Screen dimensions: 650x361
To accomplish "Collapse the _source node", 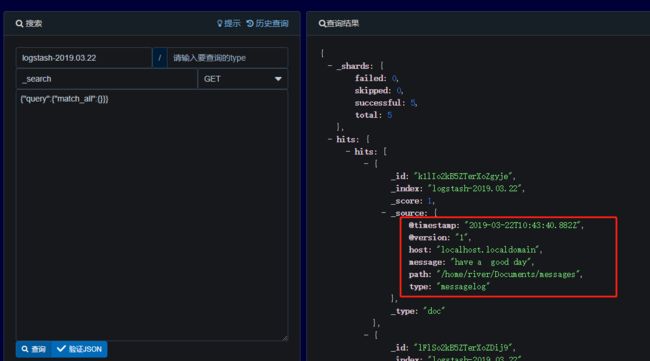I will [x=384, y=213].
